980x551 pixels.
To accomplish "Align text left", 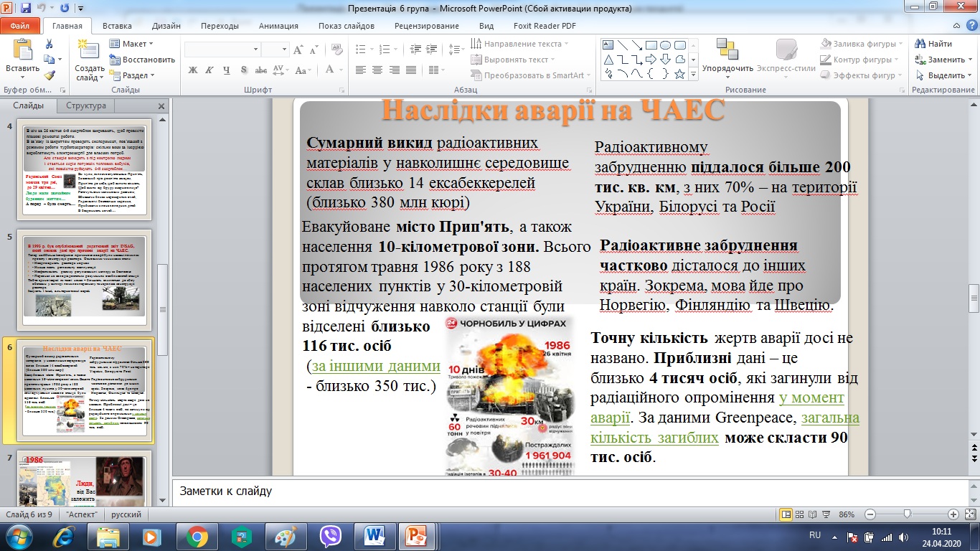I will [x=360, y=70].
